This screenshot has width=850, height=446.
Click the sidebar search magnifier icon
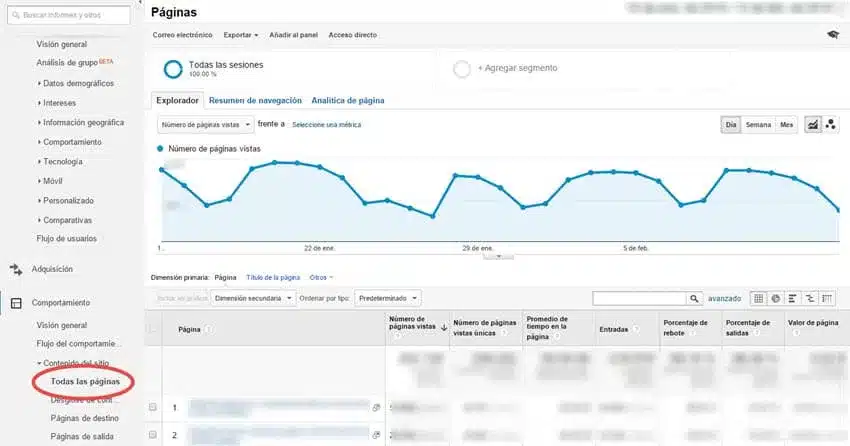tap(16, 15)
